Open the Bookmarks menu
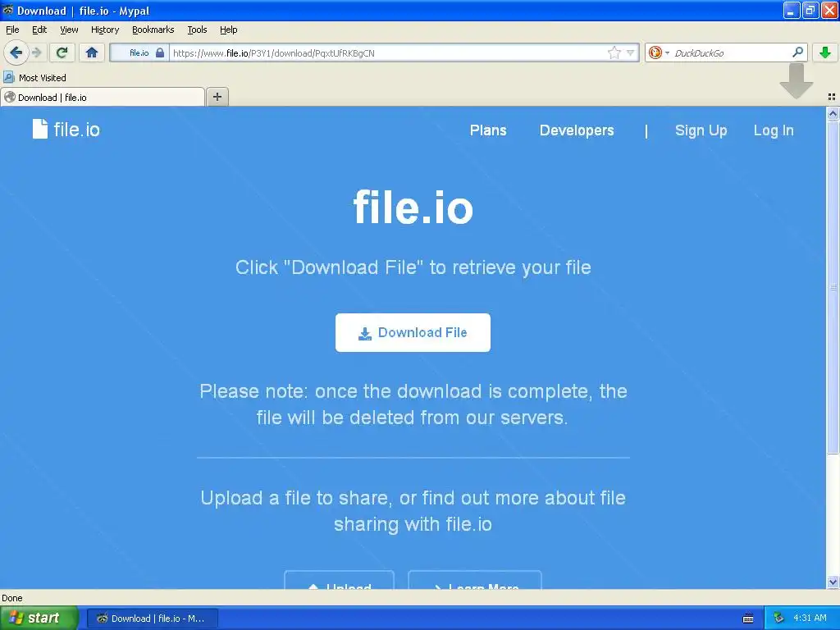The width and height of the screenshot is (840, 630). [153, 30]
